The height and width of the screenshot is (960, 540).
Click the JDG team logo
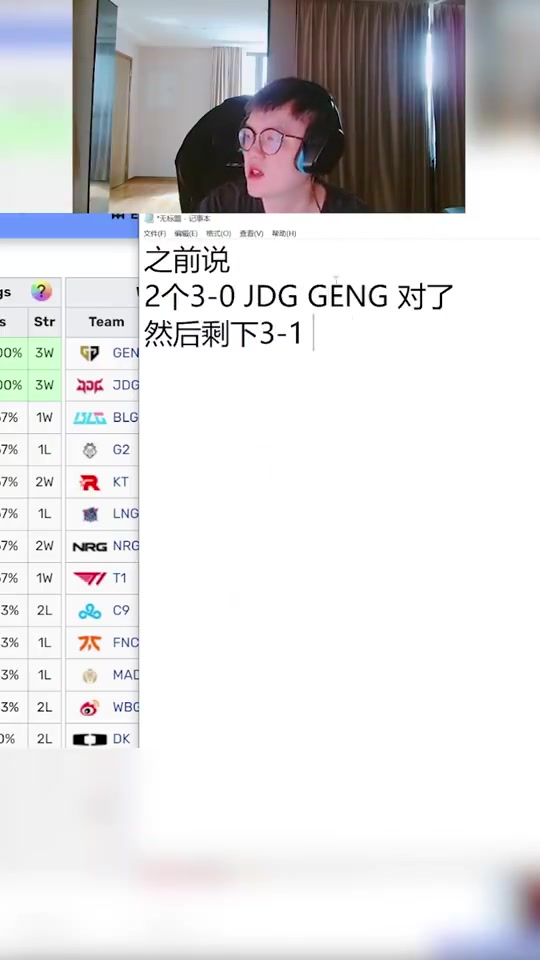tap(89, 385)
